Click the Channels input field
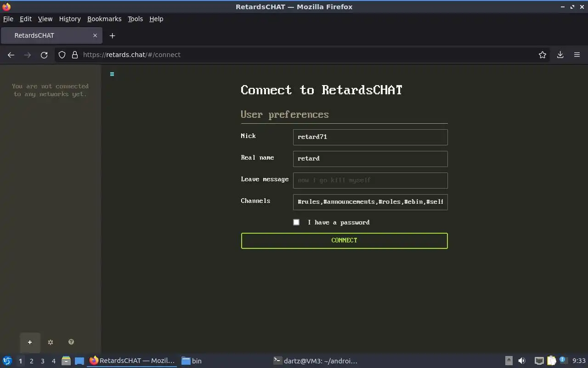This screenshot has height=368, width=588. coord(370,202)
